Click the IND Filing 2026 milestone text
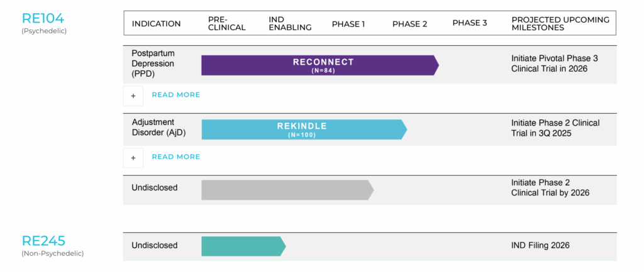The image size is (644, 272). tap(540, 246)
